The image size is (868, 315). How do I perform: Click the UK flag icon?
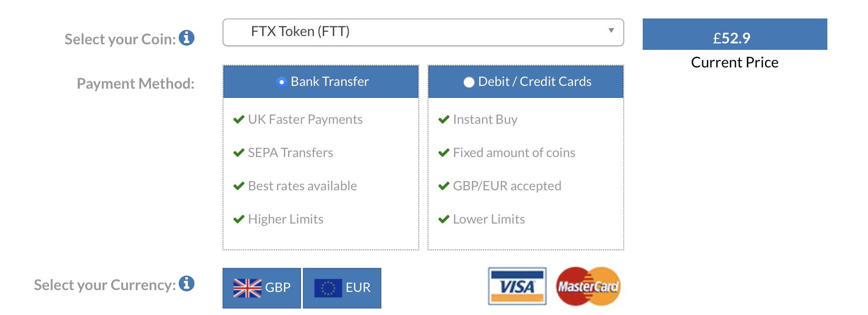pyautogui.click(x=247, y=288)
